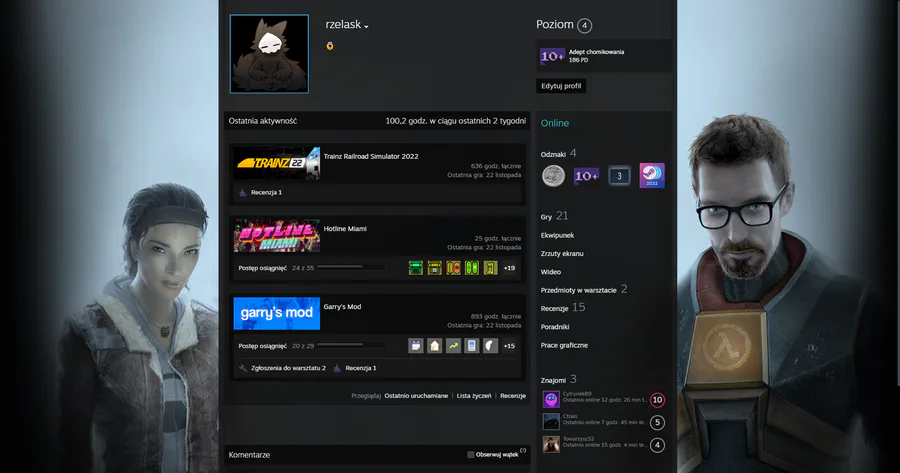900x473 pixels.
Task: Open the rzelask profile avatar image
Action: pyautogui.click(x=269, y=54)
